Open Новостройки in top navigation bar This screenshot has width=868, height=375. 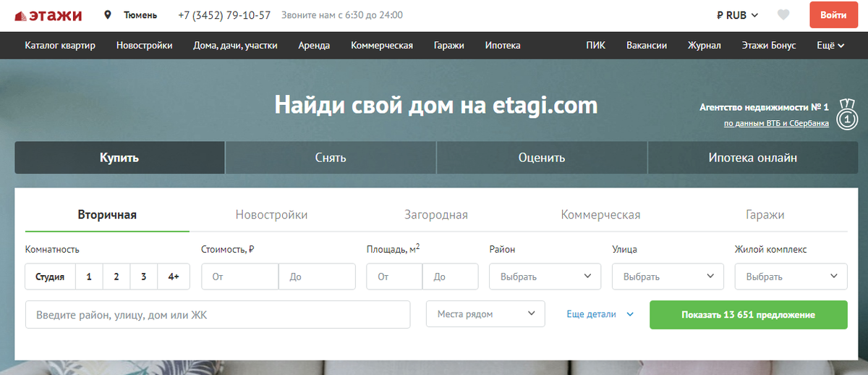click(144, 45)
